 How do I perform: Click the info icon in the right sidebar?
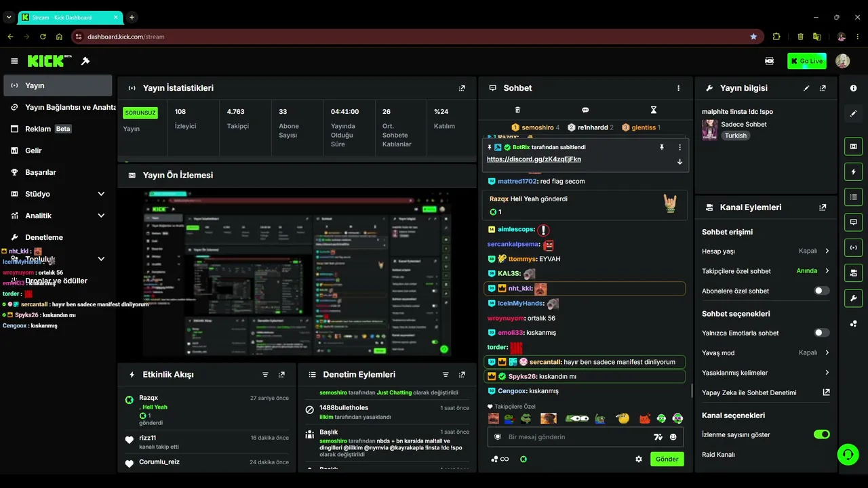pos(853,88)
